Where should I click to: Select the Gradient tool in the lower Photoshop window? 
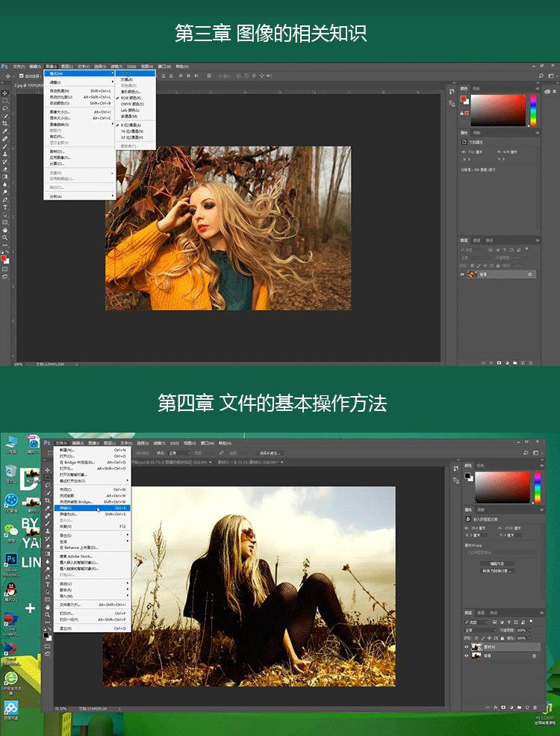(x=47, y=554)
